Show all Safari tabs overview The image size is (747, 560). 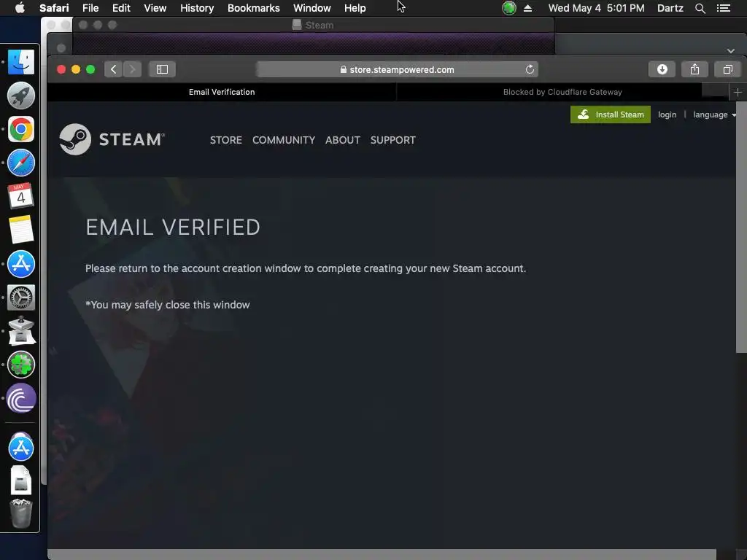coord(727,69)
